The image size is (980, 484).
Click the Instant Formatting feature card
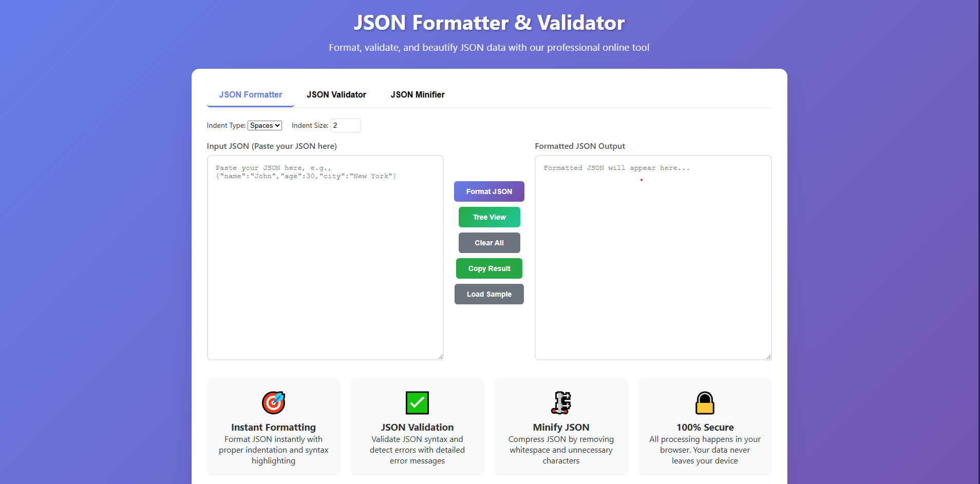pyautogui.click(x=273, y=427)
